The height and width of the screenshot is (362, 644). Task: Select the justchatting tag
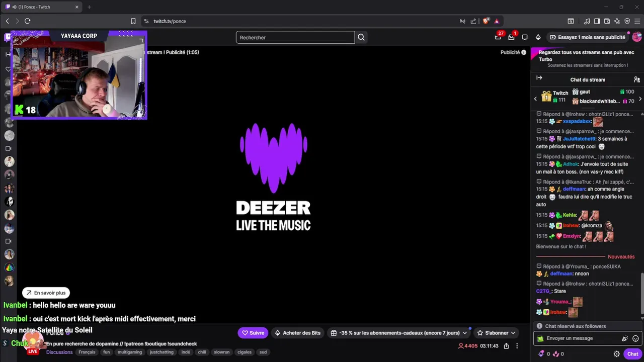click(x=162, y=352)
